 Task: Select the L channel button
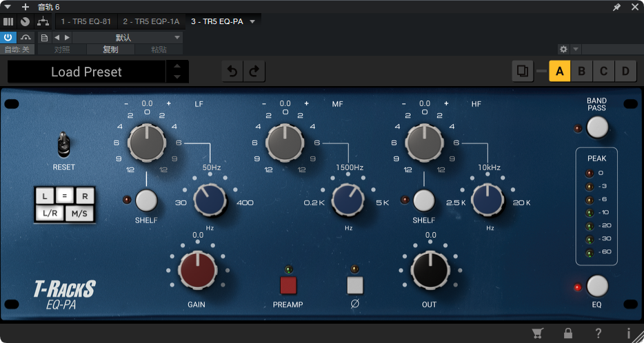pyautogui.click(x=45, y=196)
